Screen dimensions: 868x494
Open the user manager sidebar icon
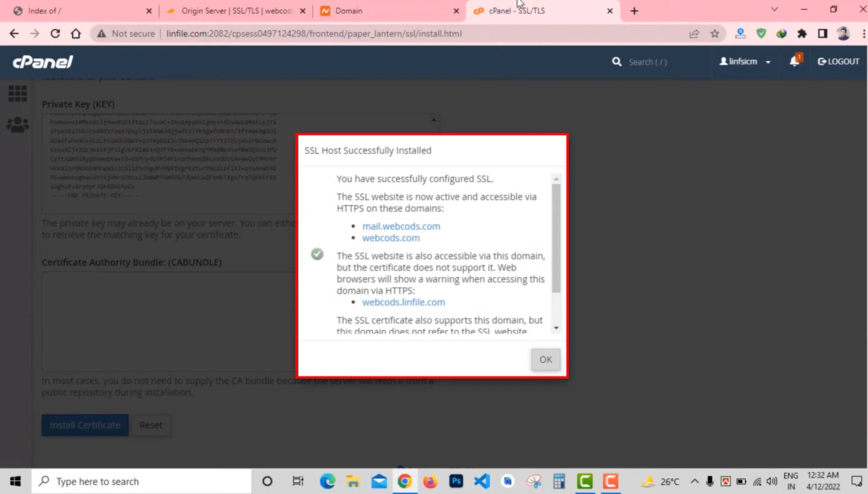[17, 124]
